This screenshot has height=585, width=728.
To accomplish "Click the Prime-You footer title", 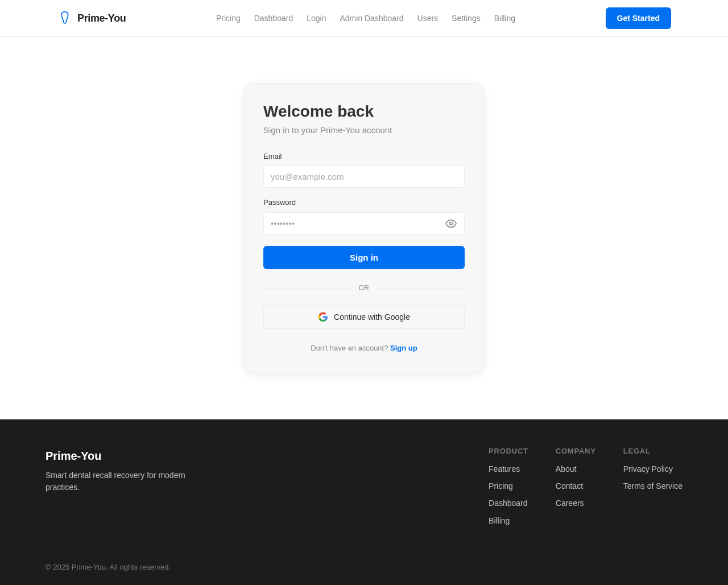I will 73,456.
